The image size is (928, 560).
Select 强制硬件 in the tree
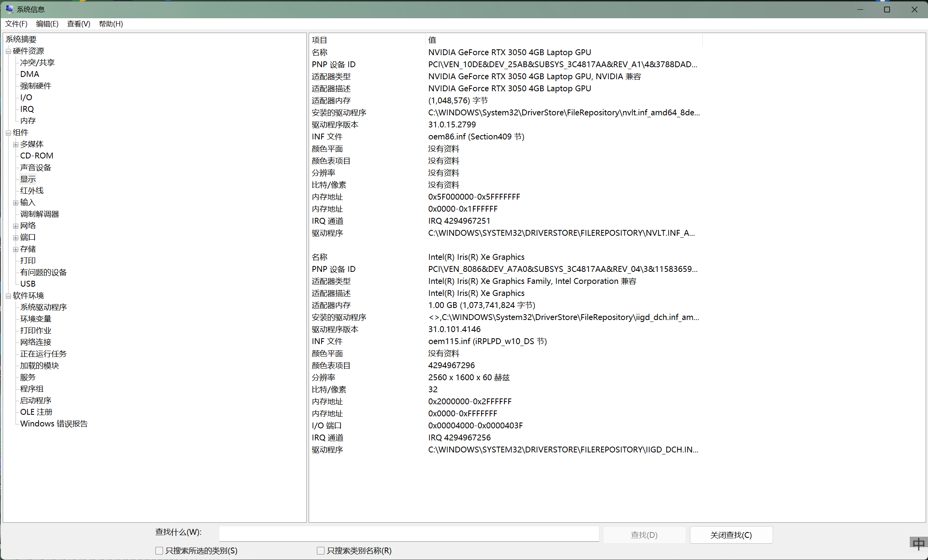point(35,86)
